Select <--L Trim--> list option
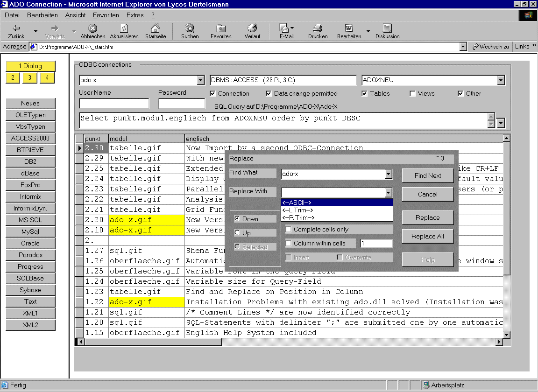 point(337,210)
